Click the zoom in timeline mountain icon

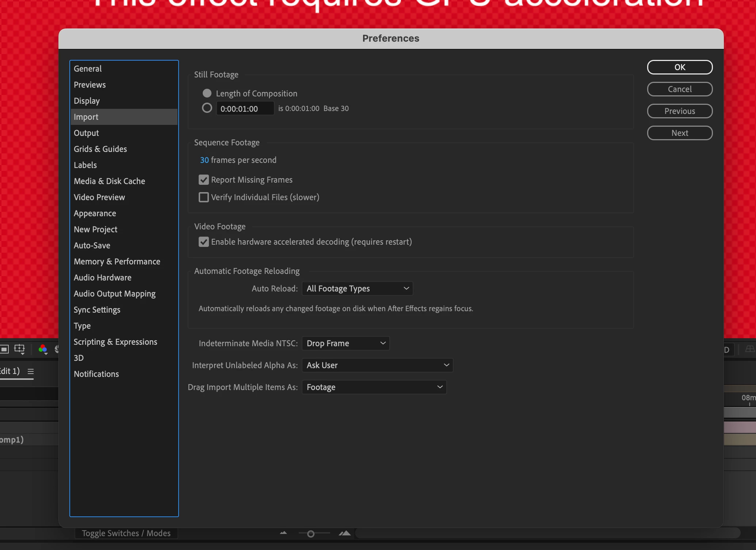click(344, 533)
